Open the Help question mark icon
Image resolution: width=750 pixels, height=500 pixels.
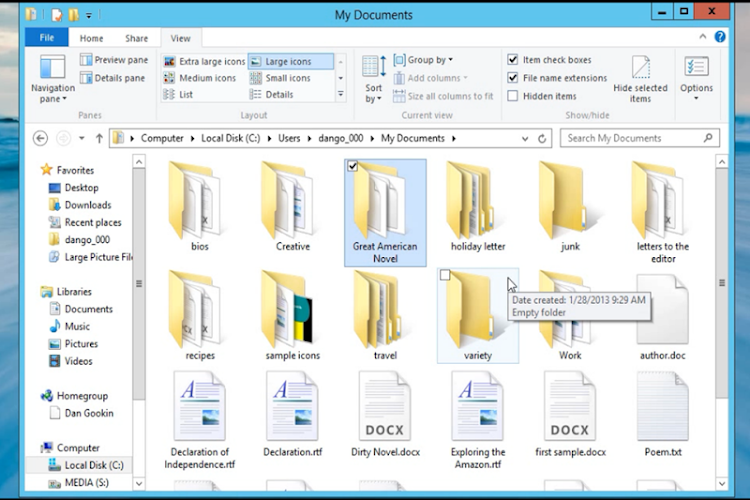coord(720,37)
